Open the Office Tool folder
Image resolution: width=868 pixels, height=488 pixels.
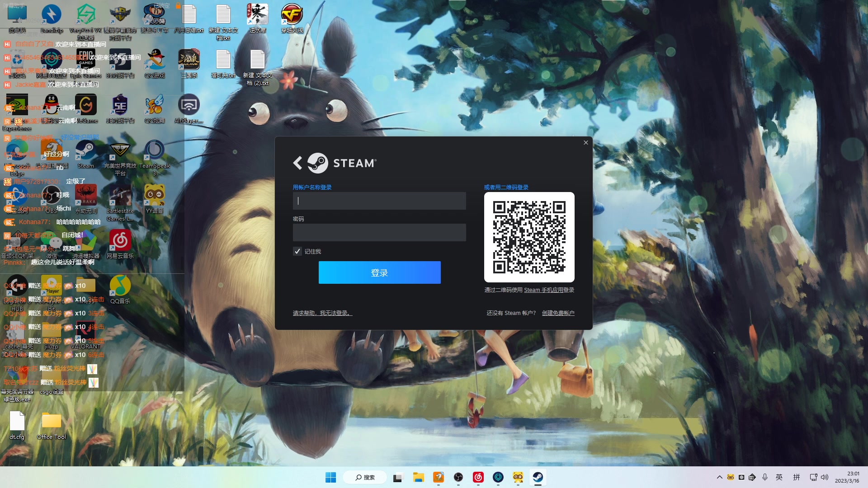click(52, 425)
